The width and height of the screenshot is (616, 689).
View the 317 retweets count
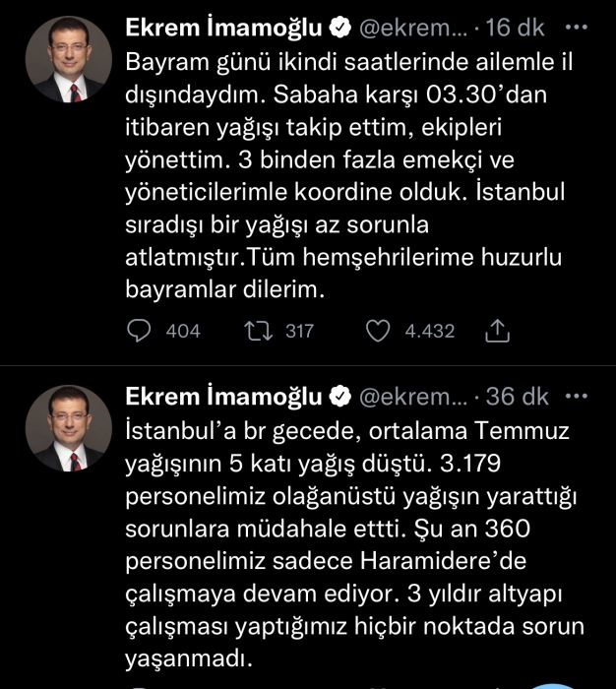(x=299, y=332)
